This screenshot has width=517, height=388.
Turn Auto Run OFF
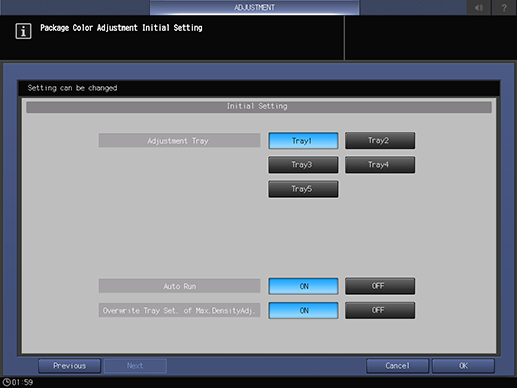point(380,286)
